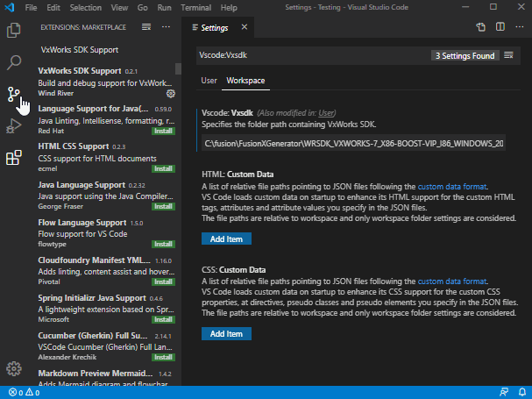Open the Manage gear in activity bar
The height and width of the screenshot is (399, 532).
pyautogui.click(x=13, y=368)
